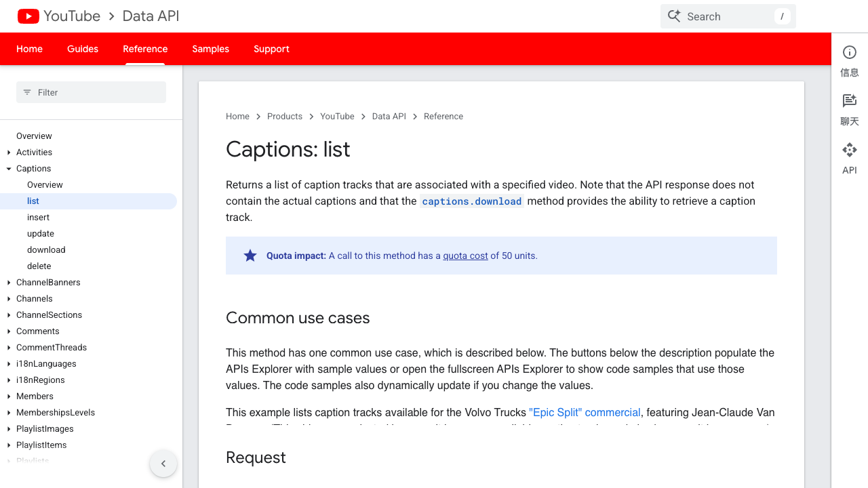
Task: Open the 聊天 chat panel icon
Action: (x=850, y=101)
